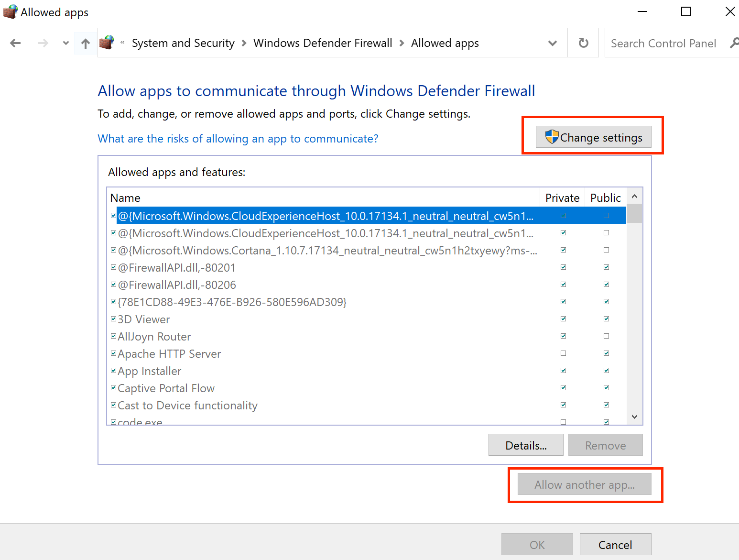This screenshot has height=560, width=739.
Task: Click the Details... button
Action: tap(526, 445)
